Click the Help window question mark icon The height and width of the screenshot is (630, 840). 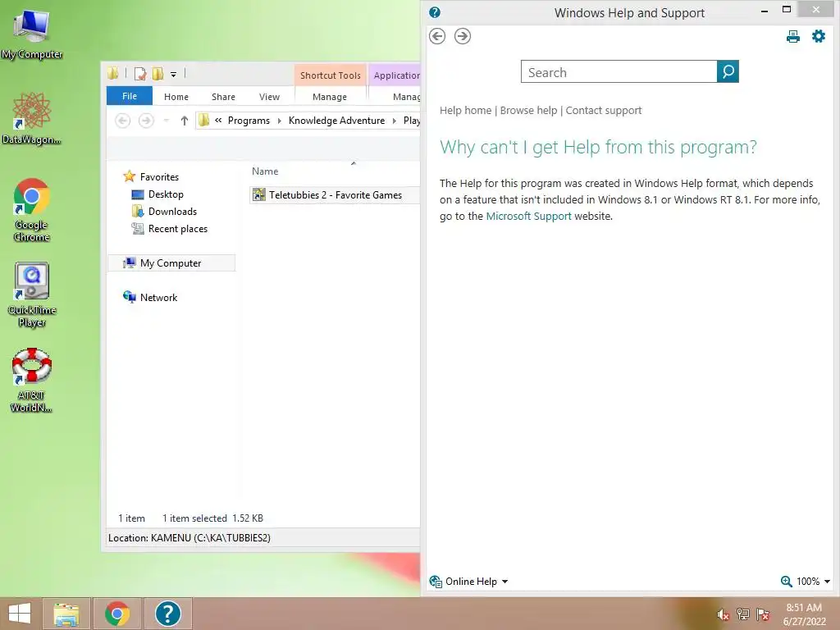(x=435, y=11)
